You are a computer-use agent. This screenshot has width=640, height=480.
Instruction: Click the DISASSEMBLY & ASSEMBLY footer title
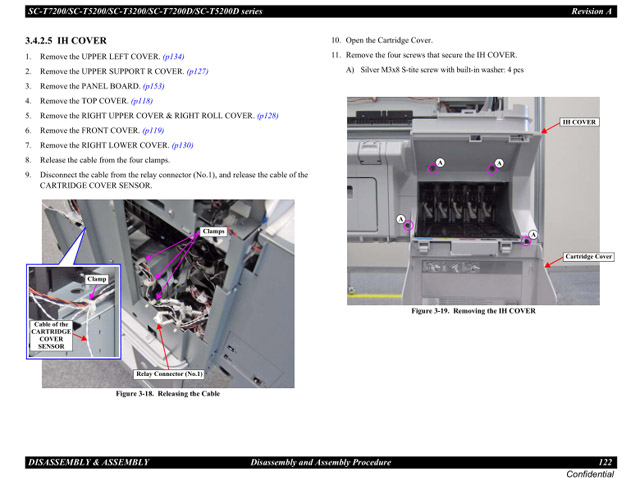89,462
